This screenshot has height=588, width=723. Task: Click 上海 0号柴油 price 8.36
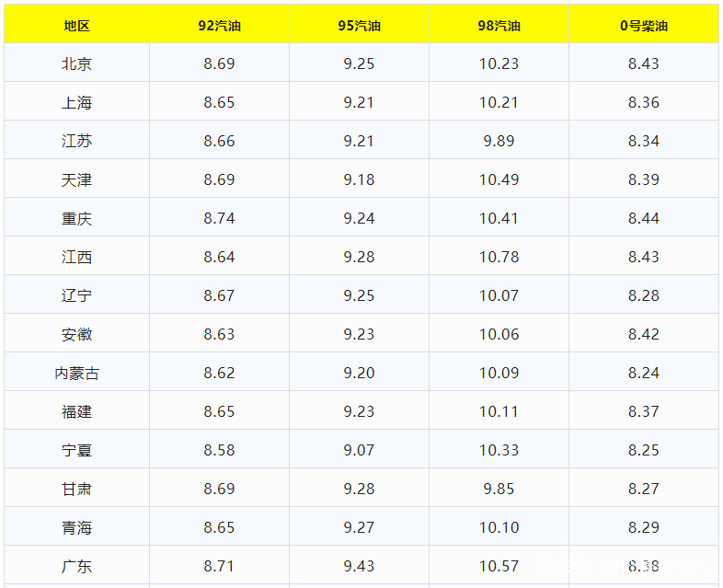coord(644,102)
